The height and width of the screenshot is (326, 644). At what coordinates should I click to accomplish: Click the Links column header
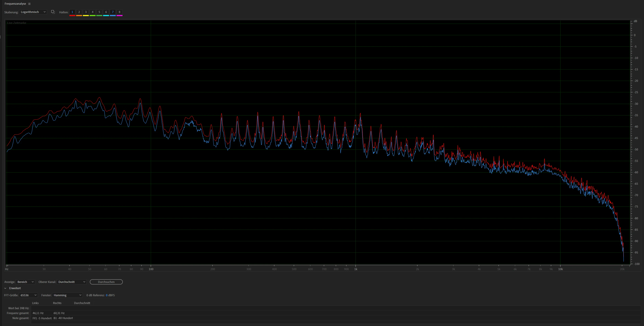35,303
